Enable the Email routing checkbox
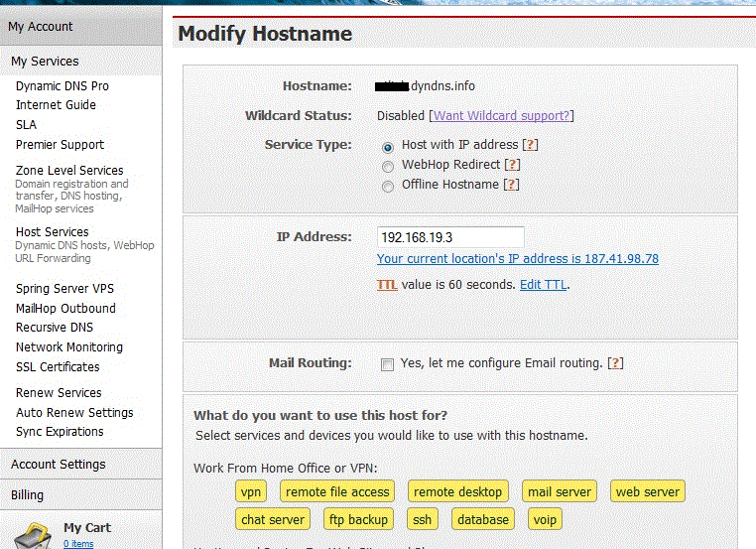The width and height of the screenshot is (756, 549). (x=387, y=364)
